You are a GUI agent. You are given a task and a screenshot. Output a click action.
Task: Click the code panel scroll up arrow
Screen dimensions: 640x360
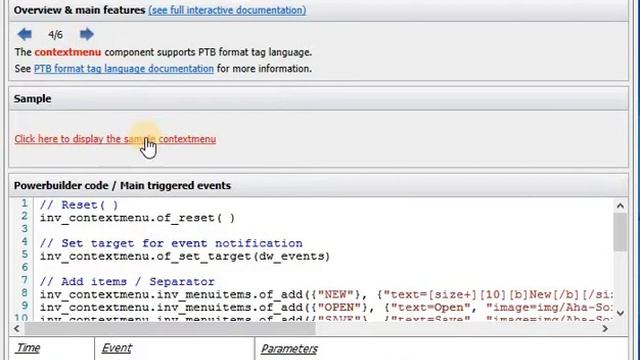[620, 206]
